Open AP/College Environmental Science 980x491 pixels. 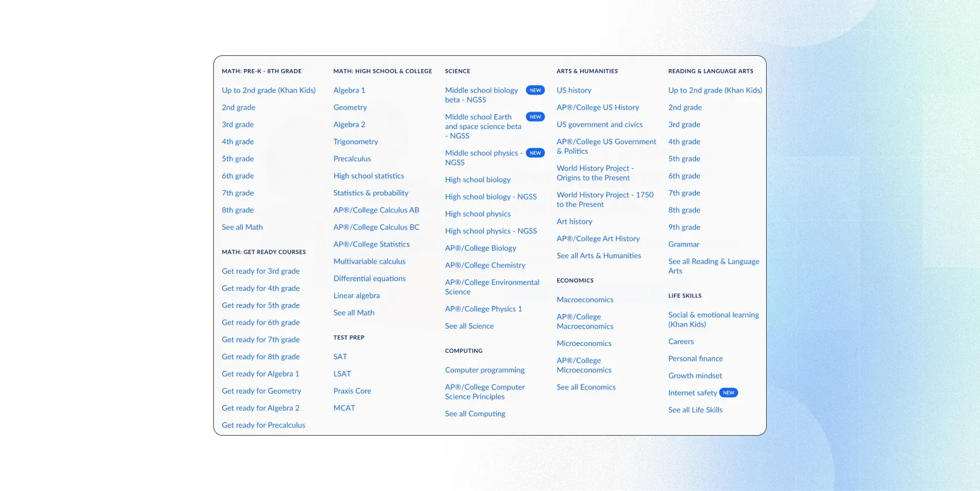click(x=492, y=287)
